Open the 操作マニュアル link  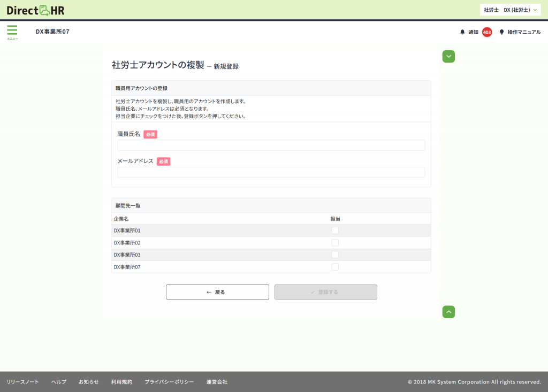tap(524, 32)
